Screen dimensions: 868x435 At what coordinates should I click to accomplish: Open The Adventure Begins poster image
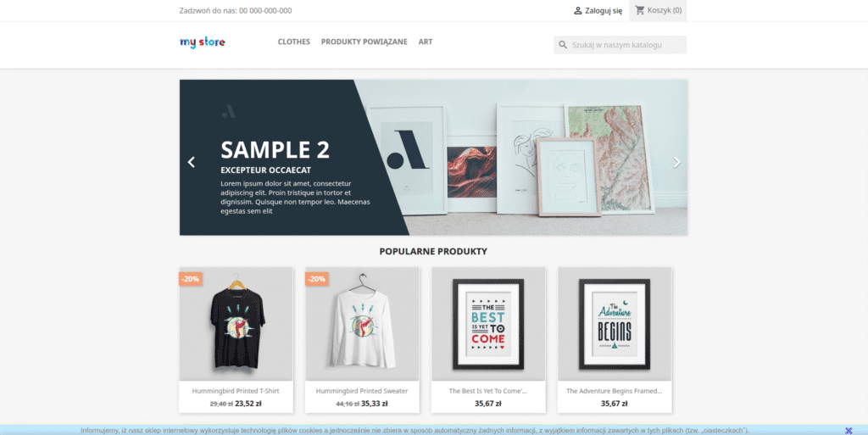coord(615,324)
